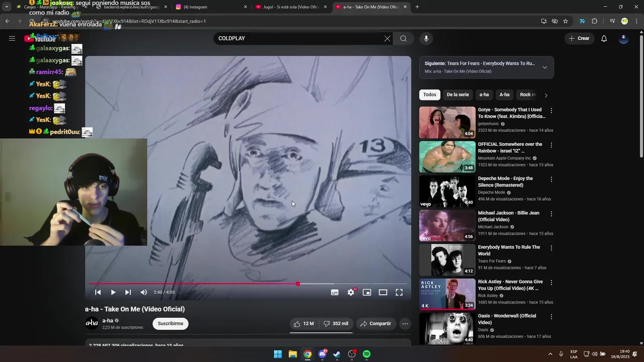Clear the COLDPLAY search text
Viewport: 644px width, 362px height.
(387, 39)
